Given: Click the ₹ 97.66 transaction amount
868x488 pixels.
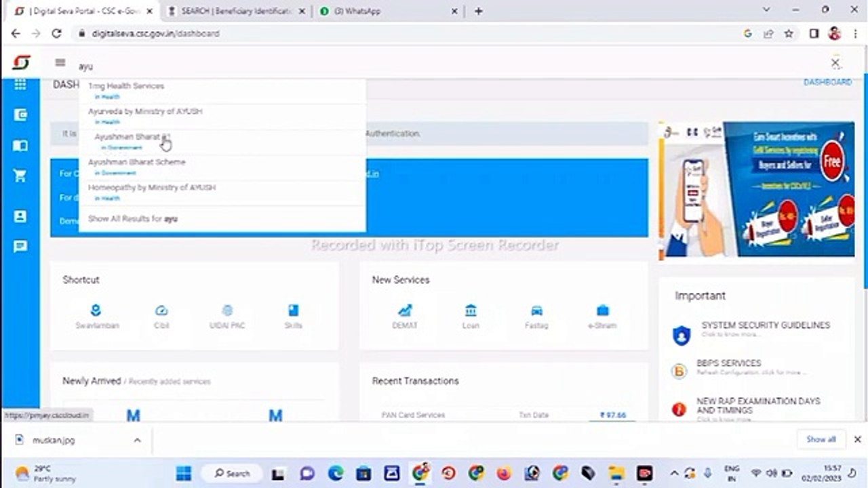Looking at the screenshot, I should pyautogui.click(x=612, y=415).
